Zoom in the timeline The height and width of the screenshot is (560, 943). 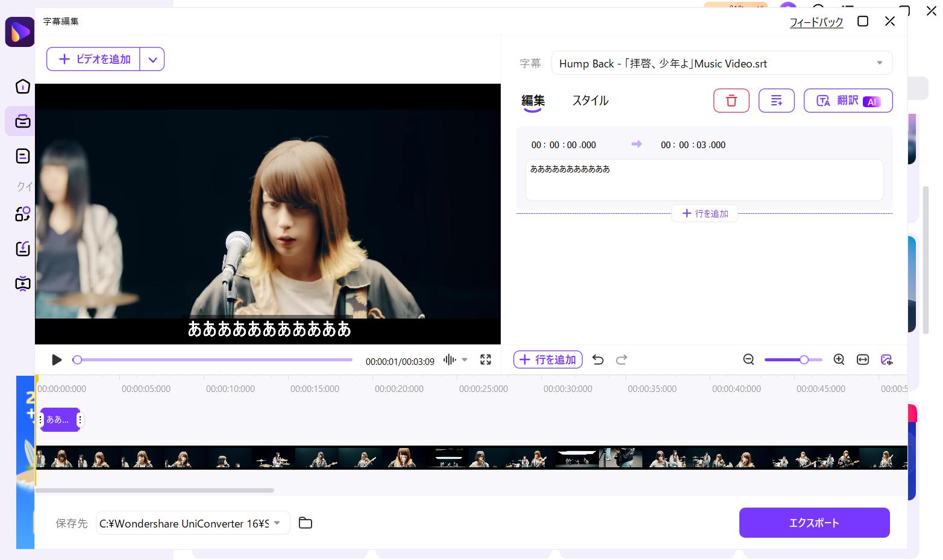[x=839, y=359]
